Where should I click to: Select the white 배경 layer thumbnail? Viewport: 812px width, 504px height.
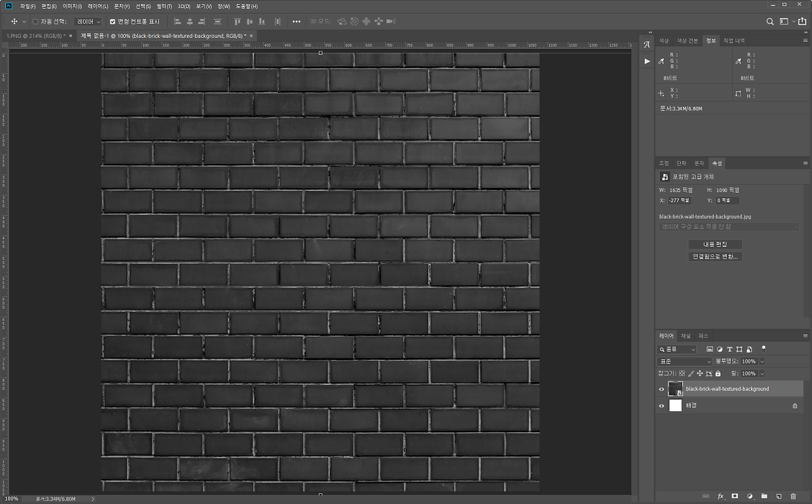coord(675,405)
